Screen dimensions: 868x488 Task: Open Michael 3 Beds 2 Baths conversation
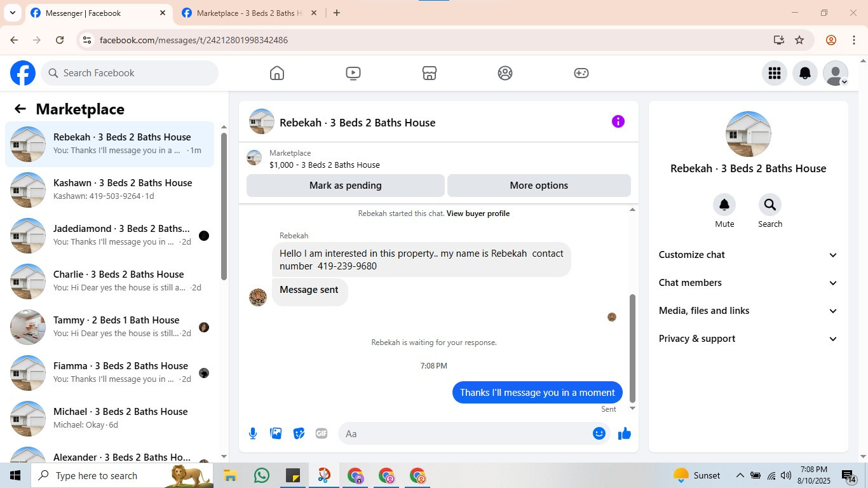(110, 418)
